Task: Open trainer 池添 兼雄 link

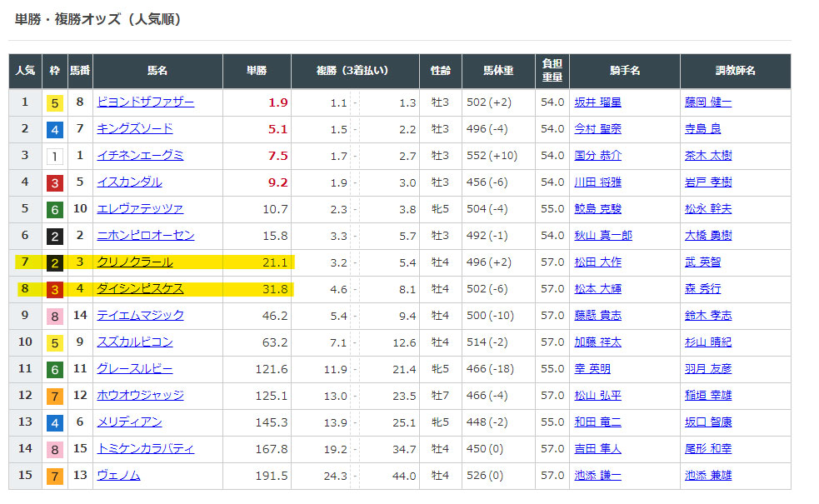Action: pyautogui.click(x=707, y=476)
